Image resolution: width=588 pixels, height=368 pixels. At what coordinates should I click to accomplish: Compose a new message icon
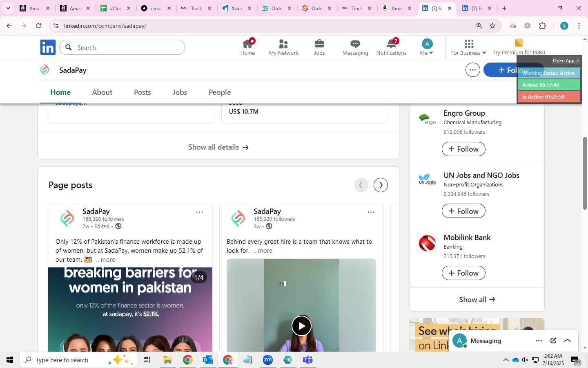coord(553,341)
